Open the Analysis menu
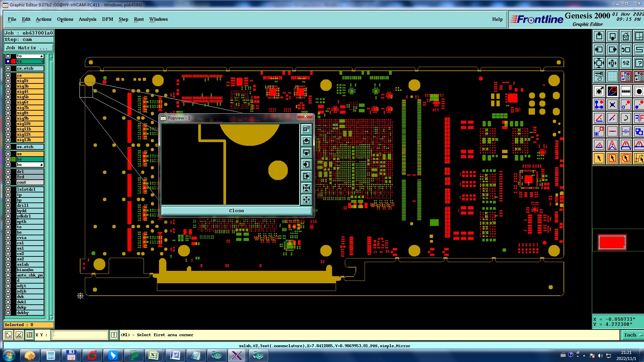 click(x=87, y=19)
